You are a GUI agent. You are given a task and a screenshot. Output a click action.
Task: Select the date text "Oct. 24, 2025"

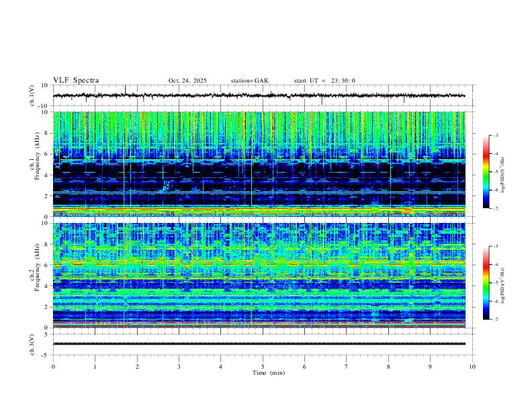(187, 81)
